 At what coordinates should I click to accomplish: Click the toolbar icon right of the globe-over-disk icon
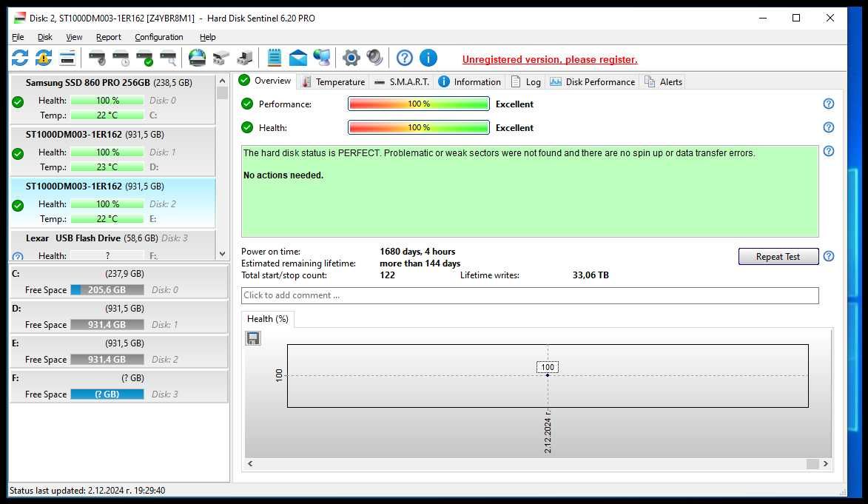221,58
